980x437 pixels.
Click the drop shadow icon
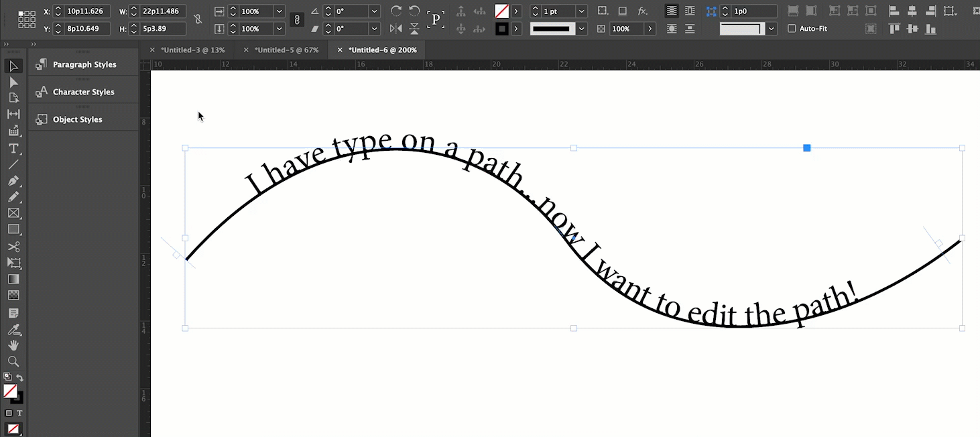pyautogui.click(x=623, y=11)
